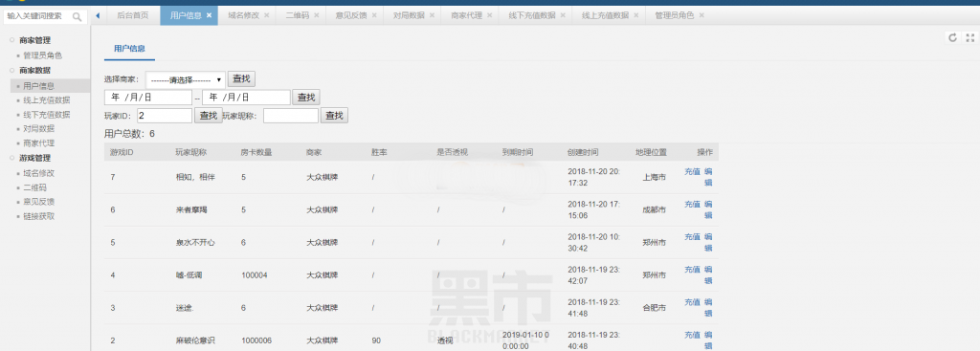Open the 选择商家 dropdown
Screen dimensions: 980x351
click(186, 79)
